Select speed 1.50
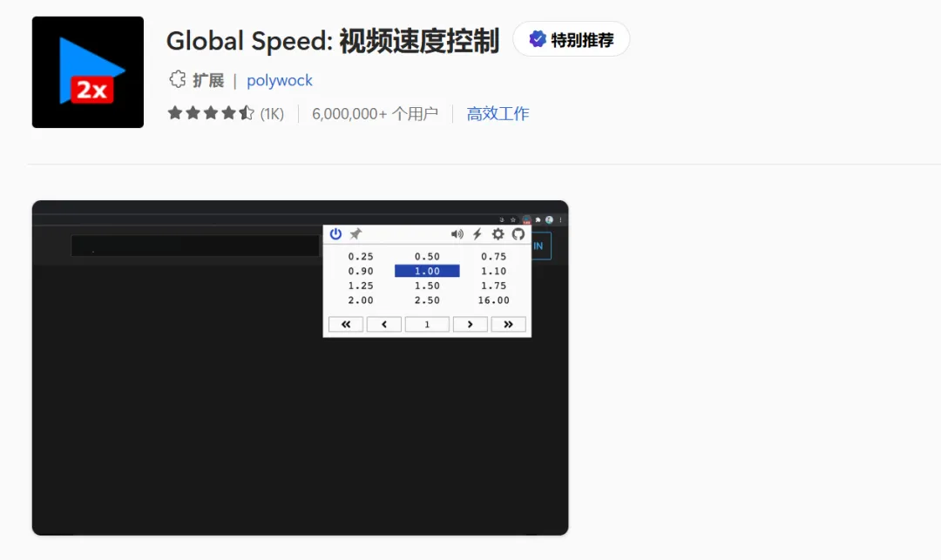Viewport: 941px width, 560px height. (427, 286)
